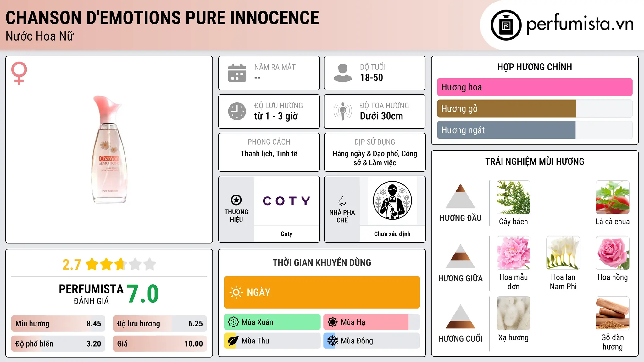Open the Xạ hương note image
The height and width of the screenshot is (362, 644).
pos(514,313)
